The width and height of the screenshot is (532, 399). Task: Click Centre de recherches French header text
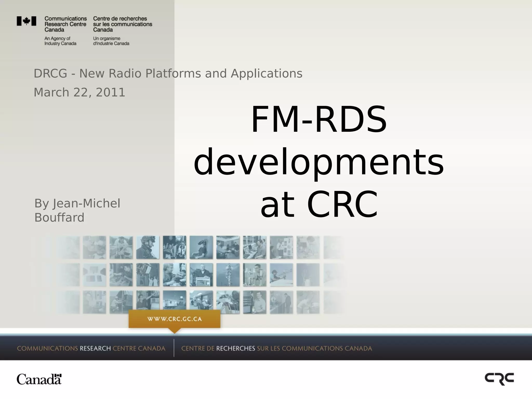[122, 24]
